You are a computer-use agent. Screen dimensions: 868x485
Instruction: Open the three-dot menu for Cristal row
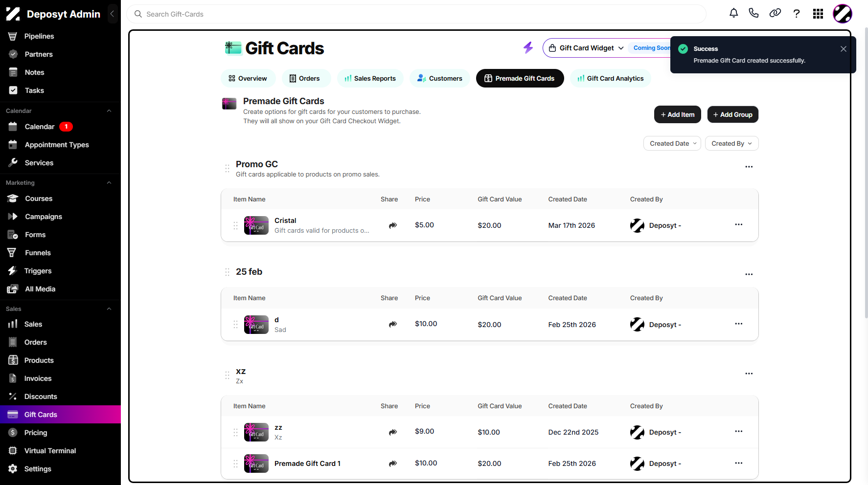coord(738,224)
